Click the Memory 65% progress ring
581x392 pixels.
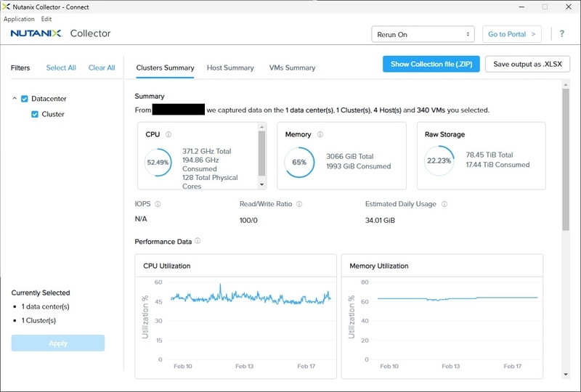tap(299, 163)
